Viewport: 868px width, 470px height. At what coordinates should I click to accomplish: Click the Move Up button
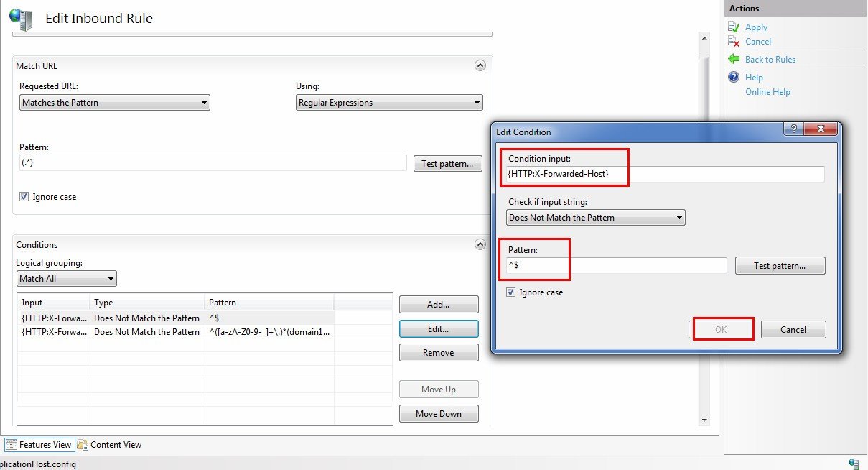(x=439, y=390)
